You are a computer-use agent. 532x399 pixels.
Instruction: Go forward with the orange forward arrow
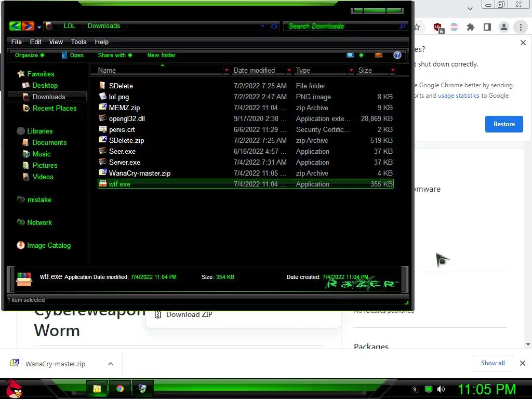28,26
